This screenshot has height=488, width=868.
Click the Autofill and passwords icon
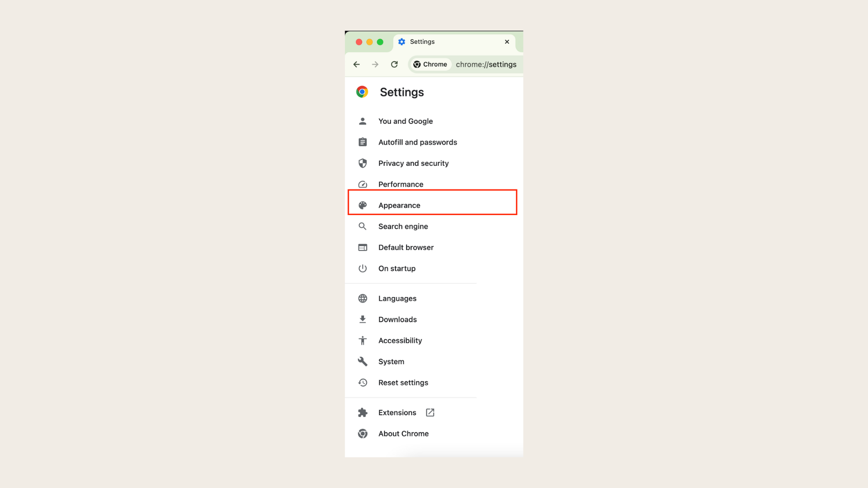click(x=363, y=142)
